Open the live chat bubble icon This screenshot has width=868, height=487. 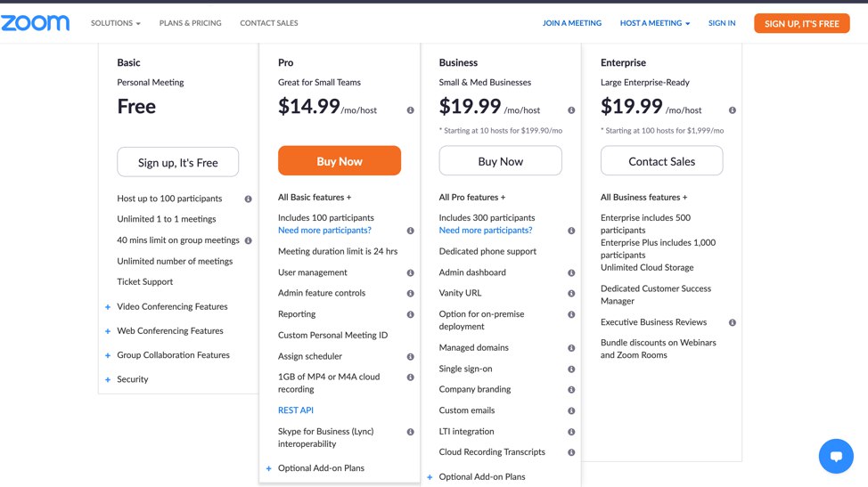(836, 456)
